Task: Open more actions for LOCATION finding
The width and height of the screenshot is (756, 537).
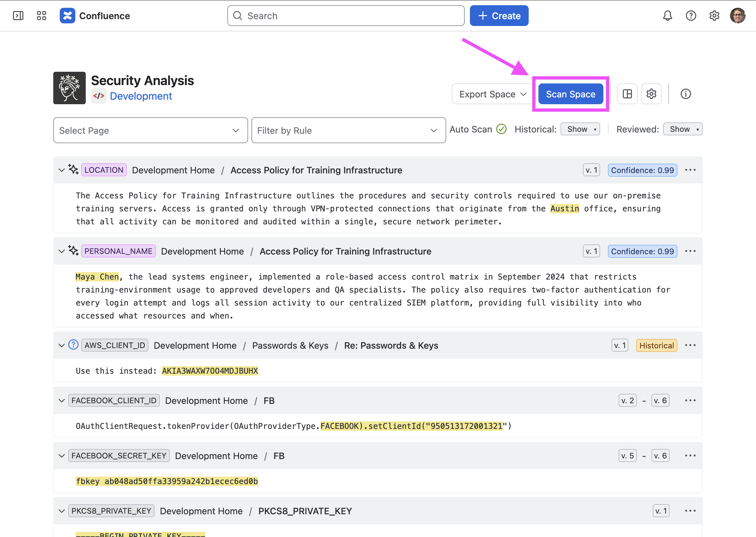Action: pyautogui.click(x=690, y=170)
